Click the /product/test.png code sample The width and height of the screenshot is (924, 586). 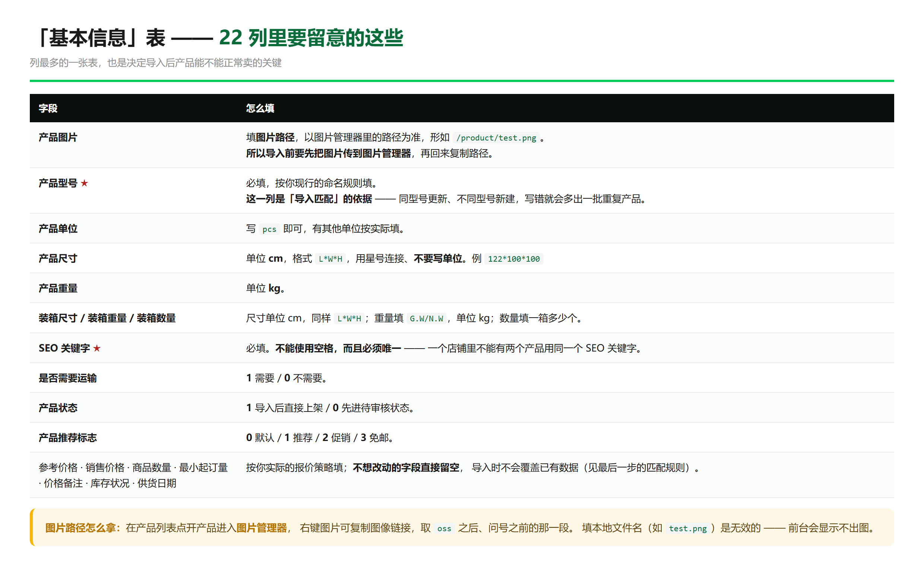[496, 138]
